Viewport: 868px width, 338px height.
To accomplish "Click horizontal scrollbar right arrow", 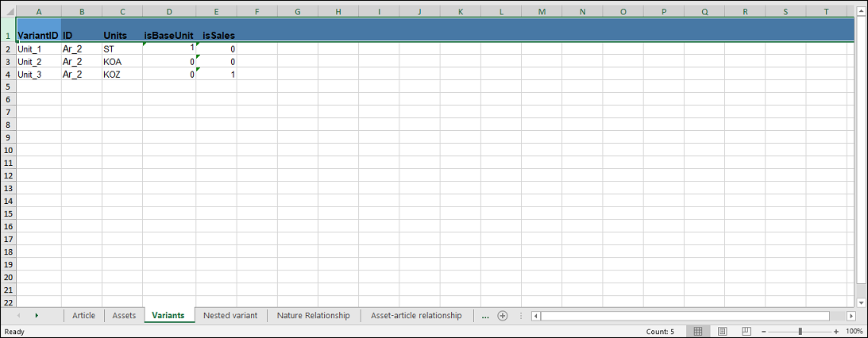I will point(851,316).
